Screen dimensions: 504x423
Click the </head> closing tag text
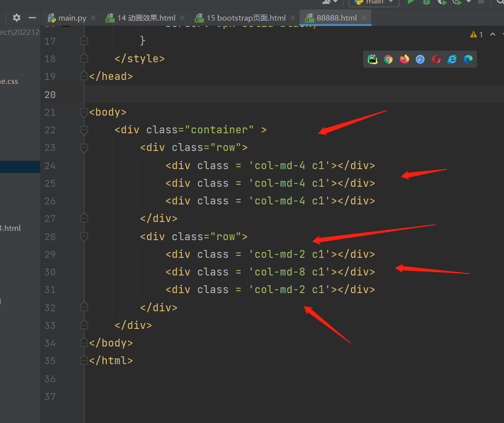[111, 76]
